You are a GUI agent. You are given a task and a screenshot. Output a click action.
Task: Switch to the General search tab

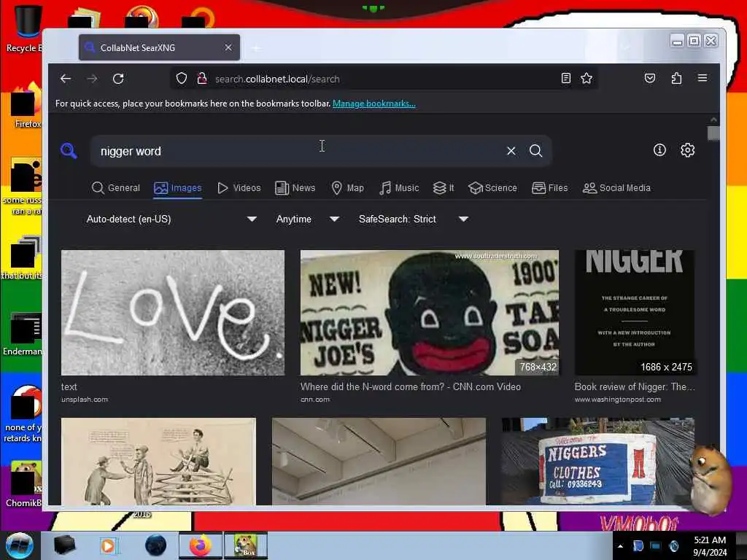116,188
